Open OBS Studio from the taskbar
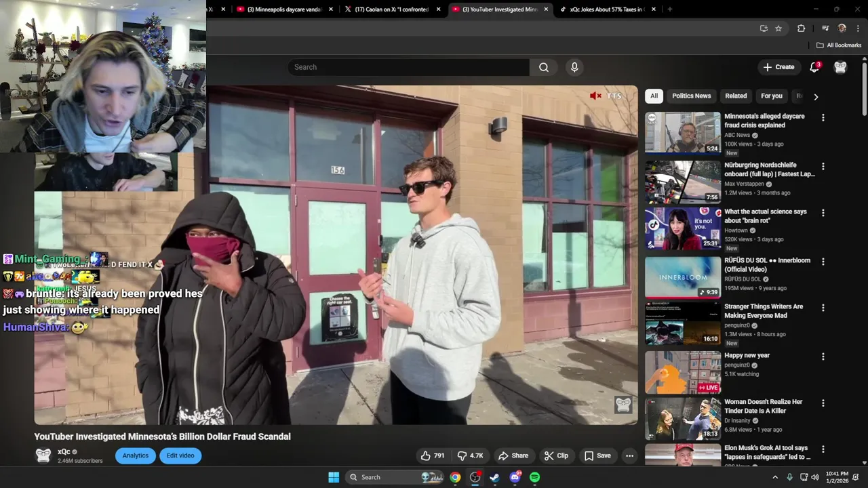Image resolution: width=868 pixels, height=488 pixels. click(475, 477)
